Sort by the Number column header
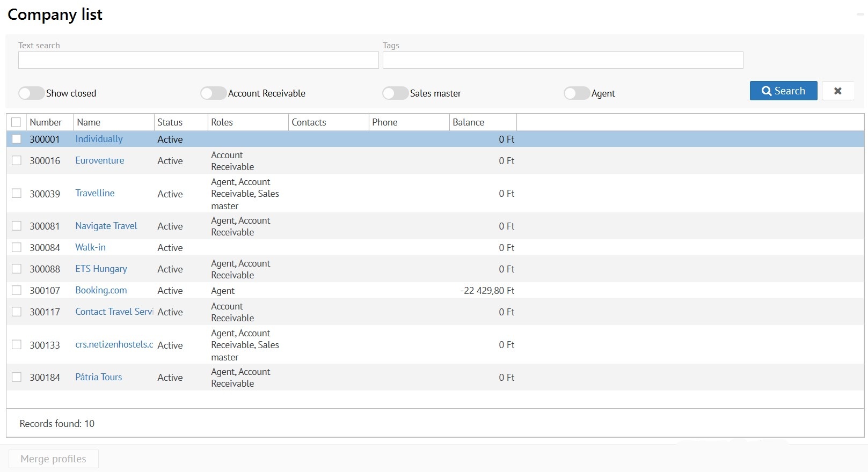Image resolution: width=868 pixels, height=472 pixels. pyautogui.click(x=46, y=122)
